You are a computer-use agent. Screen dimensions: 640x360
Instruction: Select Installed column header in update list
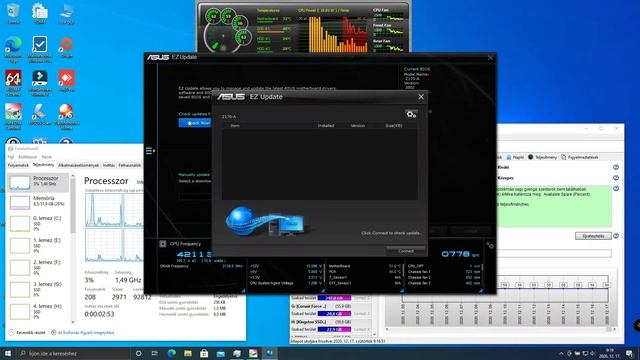click(x=326, y=126)
